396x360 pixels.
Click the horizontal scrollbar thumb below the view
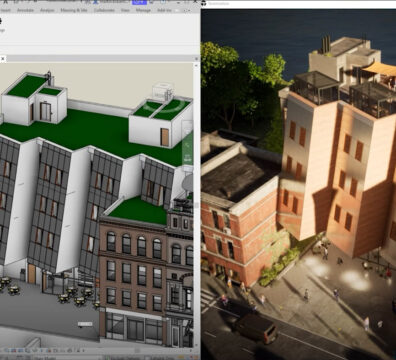pyautogui.click(x=137, y=351)
